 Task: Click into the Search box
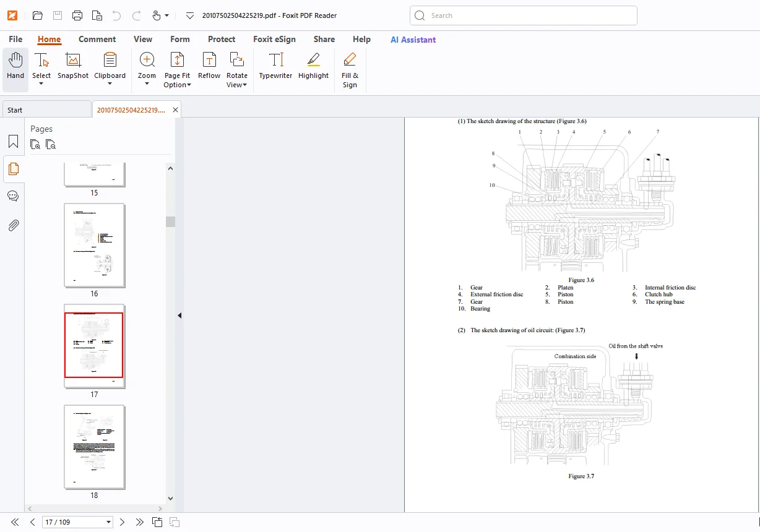(x=523, y=15)
